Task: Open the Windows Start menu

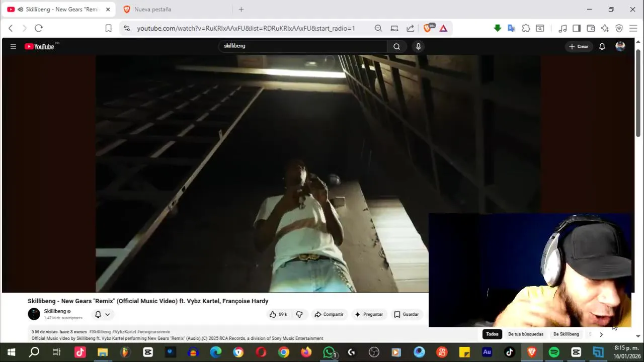Action: 11,352
